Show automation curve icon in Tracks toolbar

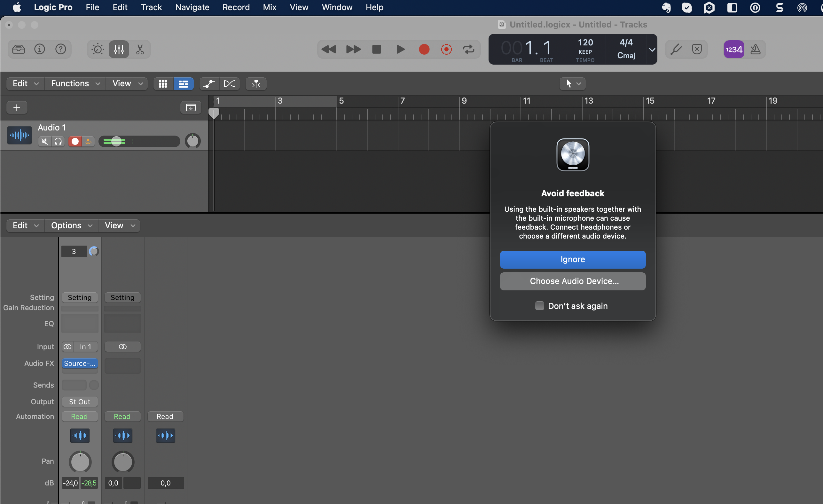coord(209,83)
